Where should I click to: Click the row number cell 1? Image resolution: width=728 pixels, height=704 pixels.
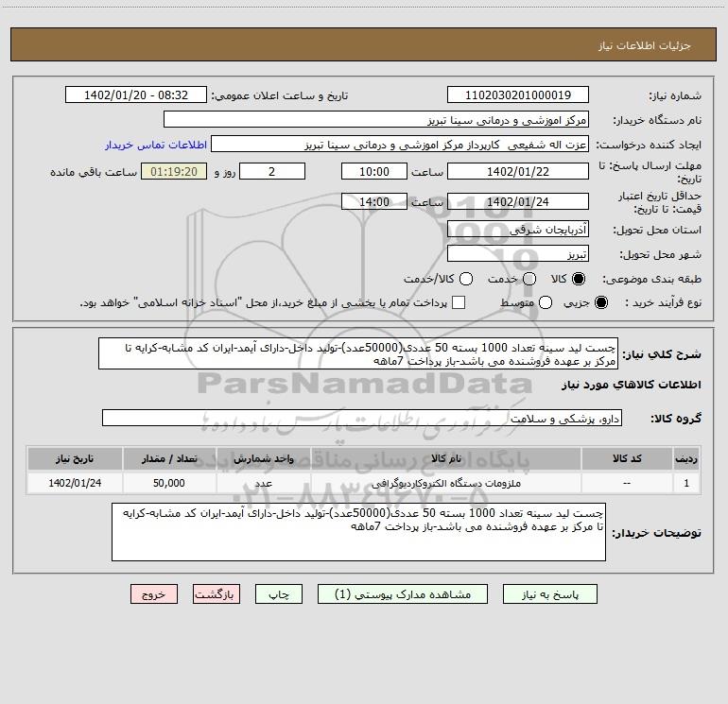[x=686, y=483]
